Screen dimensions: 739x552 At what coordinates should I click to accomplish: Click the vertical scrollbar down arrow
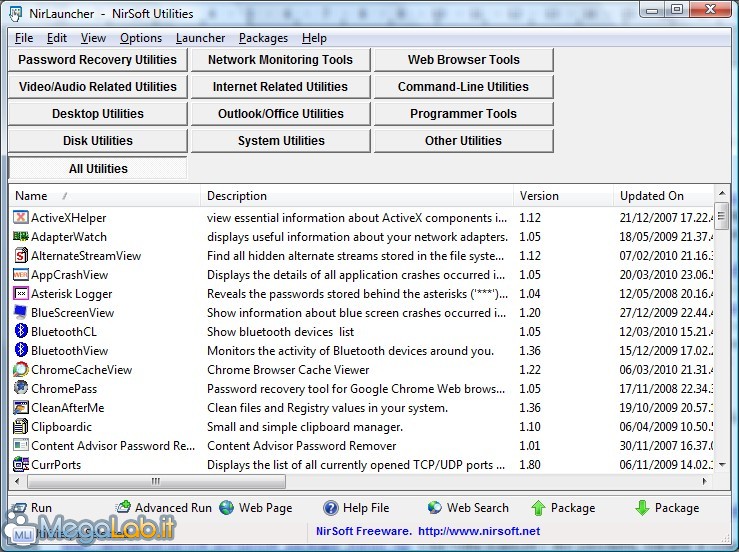click(722, 465)
